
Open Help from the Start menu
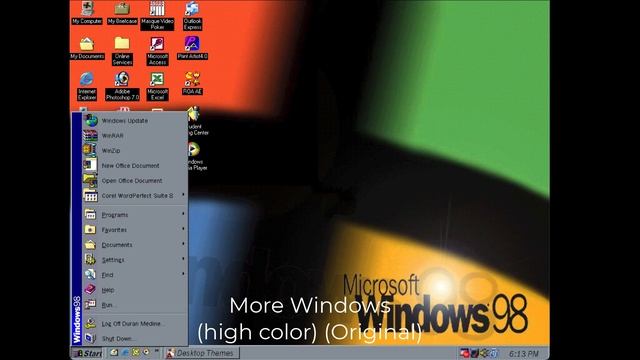[x=135, y=290]
